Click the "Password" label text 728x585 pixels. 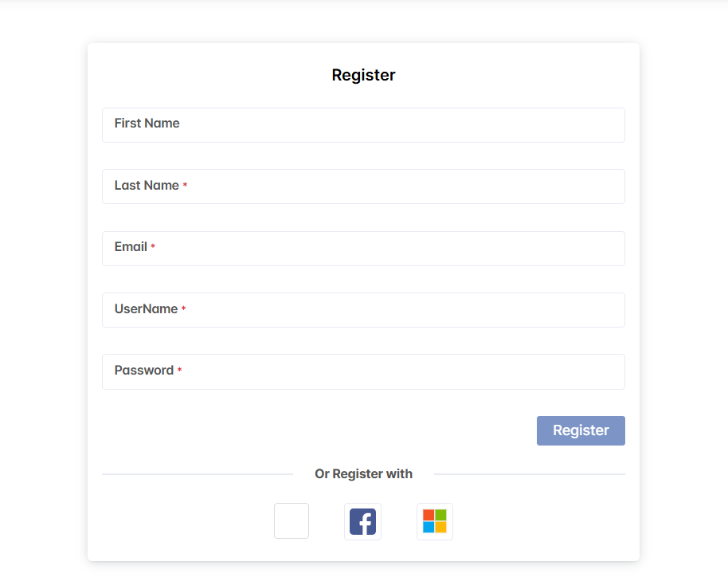tap(143, 371)
